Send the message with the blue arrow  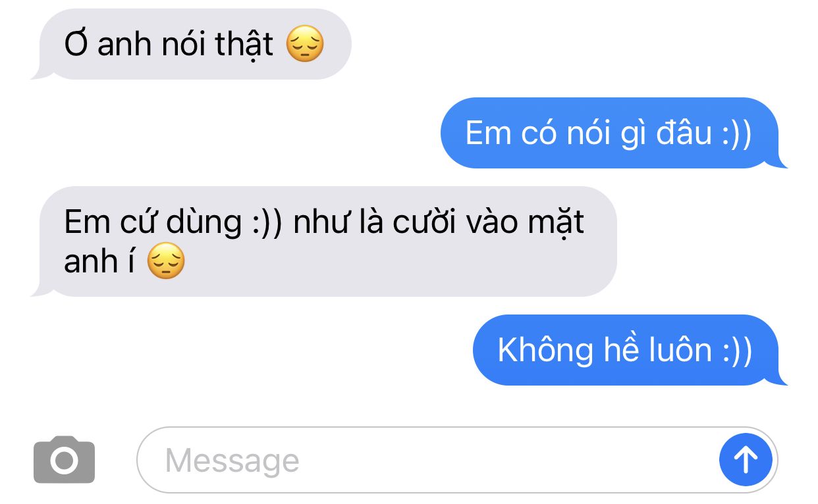(746, 460)
